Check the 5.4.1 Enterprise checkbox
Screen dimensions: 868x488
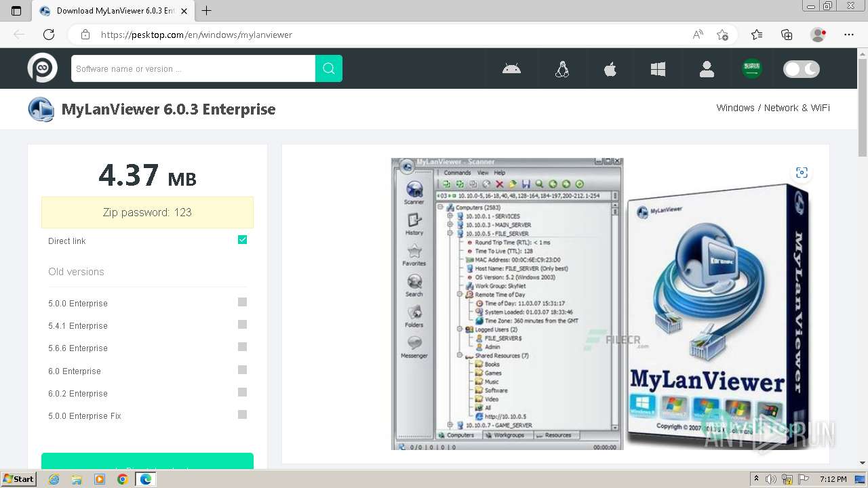242,325
